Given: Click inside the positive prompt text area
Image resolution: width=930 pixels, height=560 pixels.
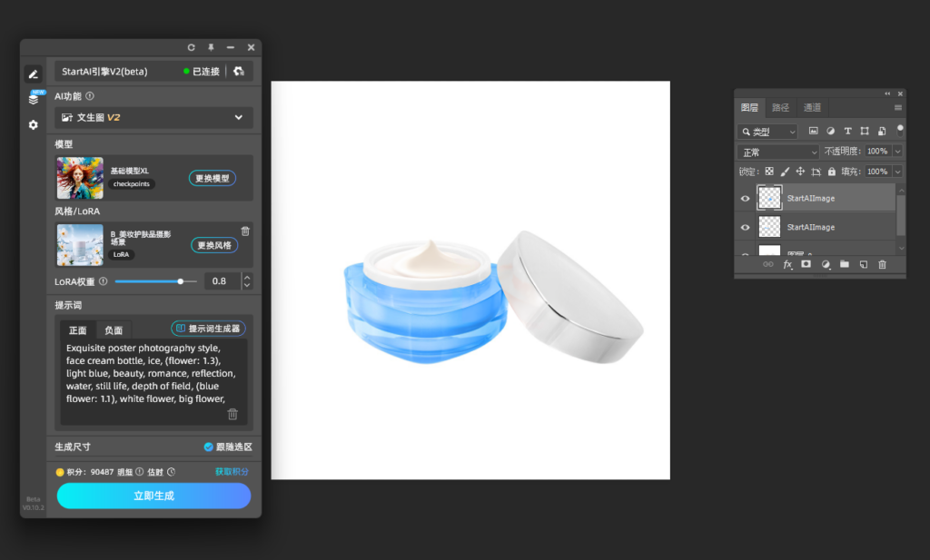Looking at the screenshot, I should tap(153, 381).
